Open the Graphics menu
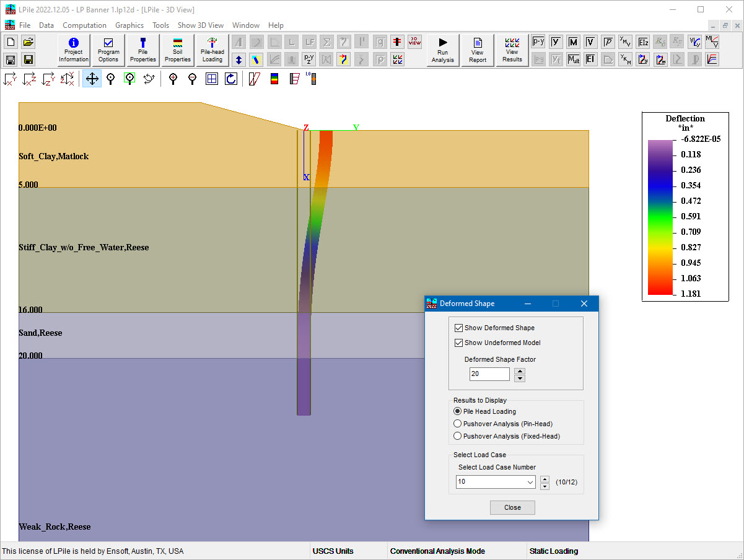 coord(129,25)
